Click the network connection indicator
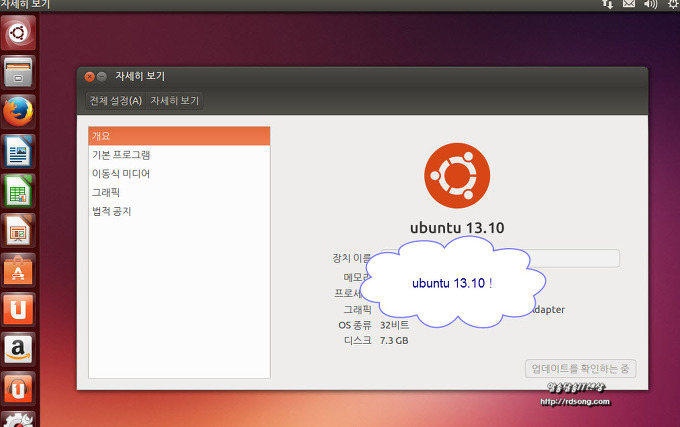This screenshot has width=680, height=427. pyautogui.click(x=607, y=5)
